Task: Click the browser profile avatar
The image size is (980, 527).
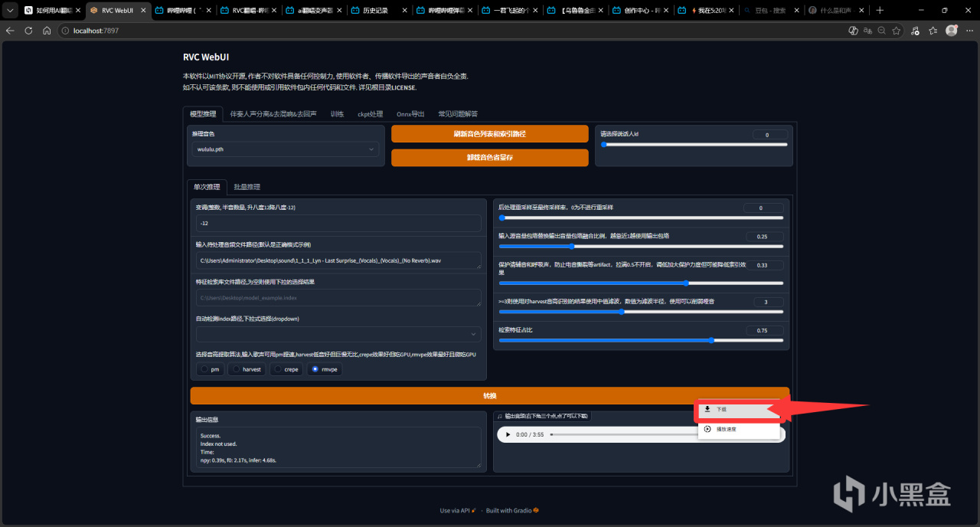Action: [x=952, y=31]
